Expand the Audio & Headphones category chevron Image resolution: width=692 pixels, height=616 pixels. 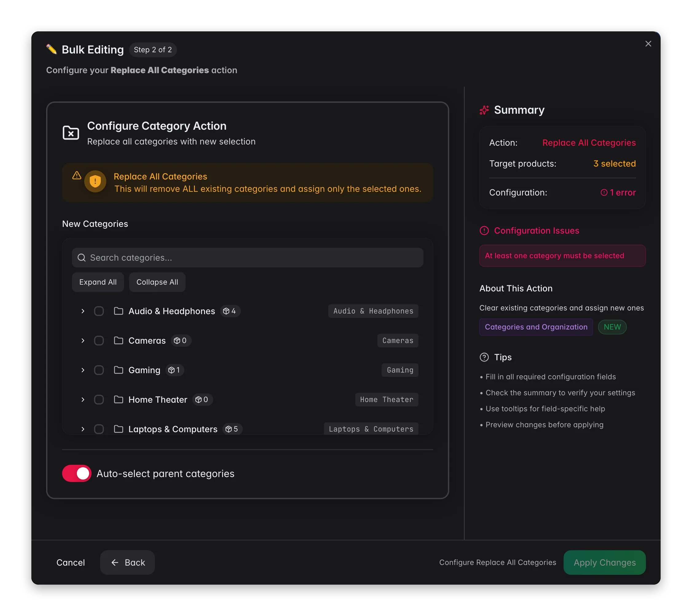[x=83, y=311]
